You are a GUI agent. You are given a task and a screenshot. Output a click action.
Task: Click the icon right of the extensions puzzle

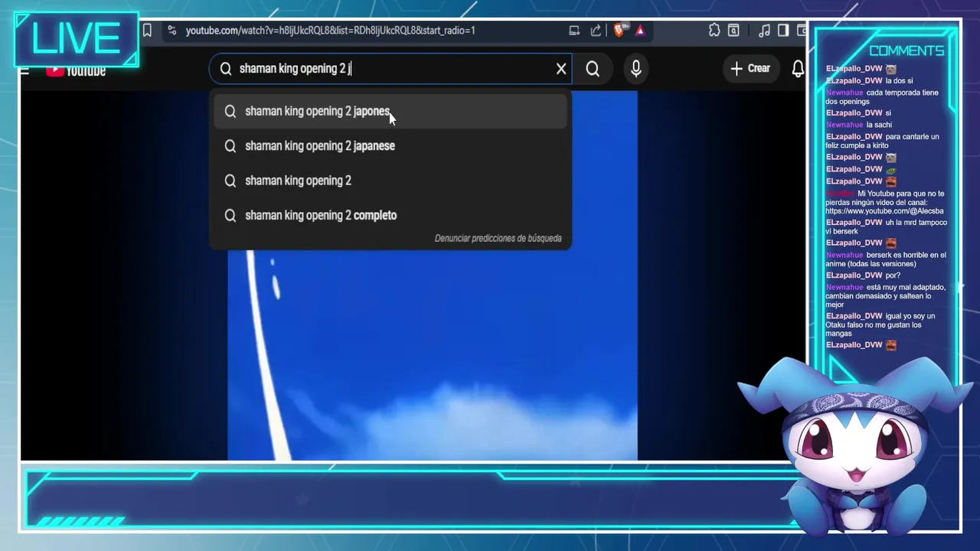coord(733,31)
